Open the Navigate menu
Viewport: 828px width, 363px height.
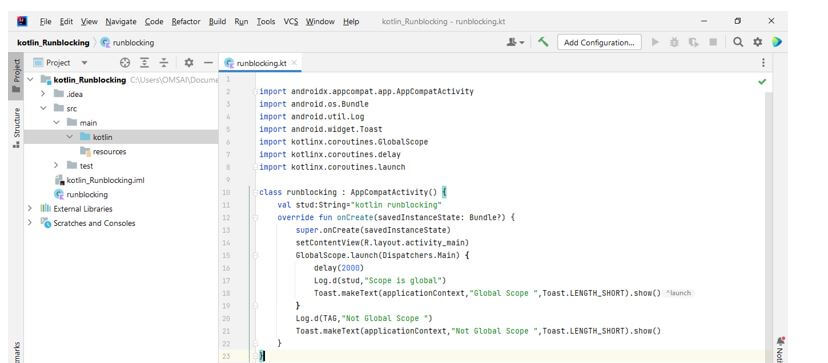point(120,22)
